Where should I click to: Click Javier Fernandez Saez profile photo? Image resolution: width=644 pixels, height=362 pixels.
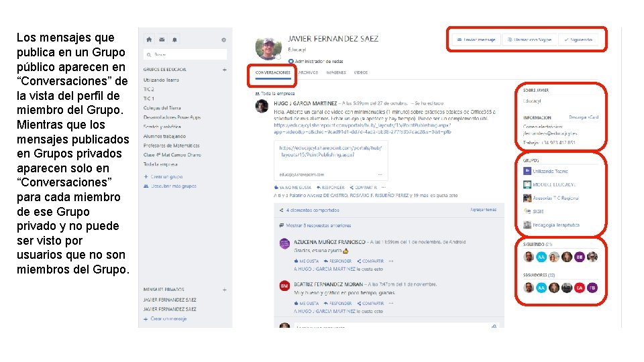tap(268, 47)
